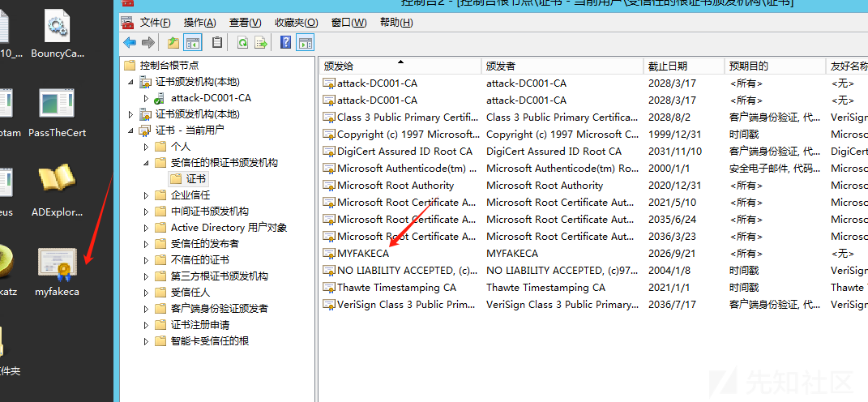Sort by the 颁发者 column header
Image resolution: width=868 pixels, height=402 pixels.
pos(562,66)
